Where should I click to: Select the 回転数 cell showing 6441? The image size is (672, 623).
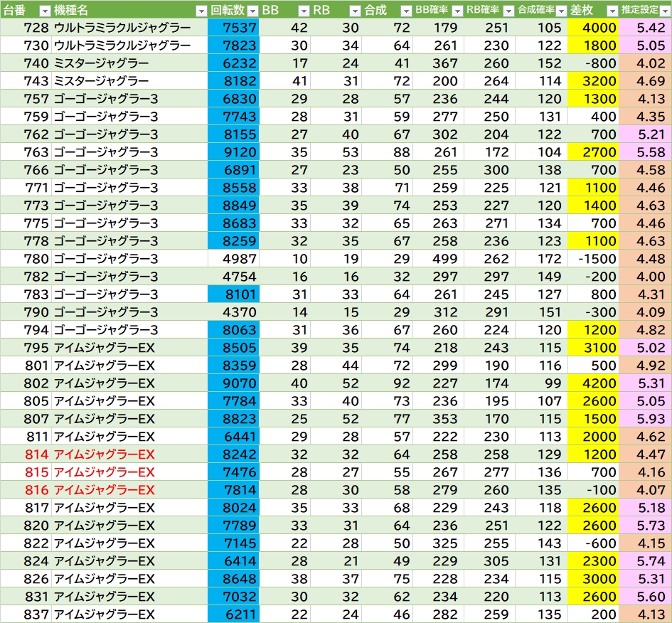[233, 437]
